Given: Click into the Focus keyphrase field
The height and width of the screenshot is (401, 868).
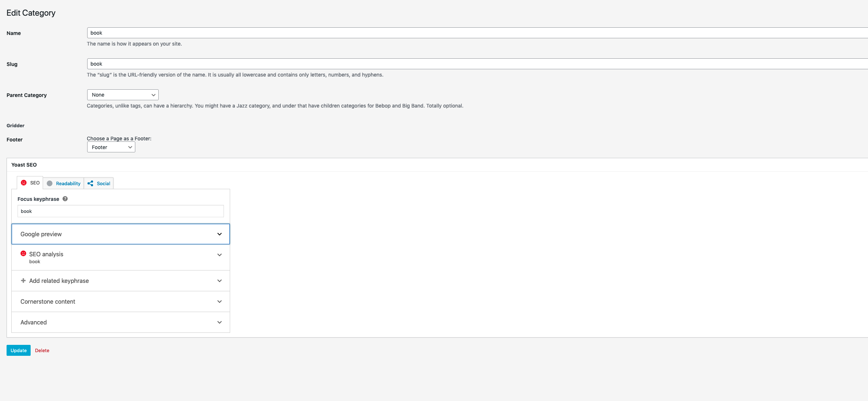Looking at the screenshot, I should point(120,211).
